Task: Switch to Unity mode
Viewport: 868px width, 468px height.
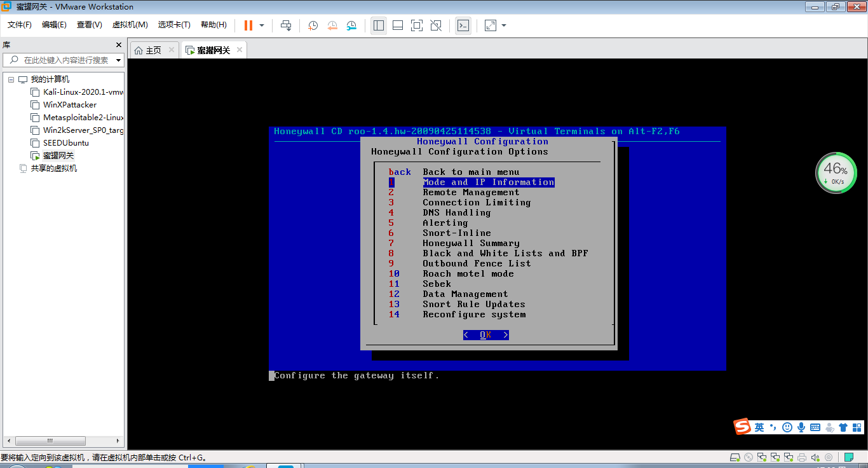Action: (x=436, y=25)
